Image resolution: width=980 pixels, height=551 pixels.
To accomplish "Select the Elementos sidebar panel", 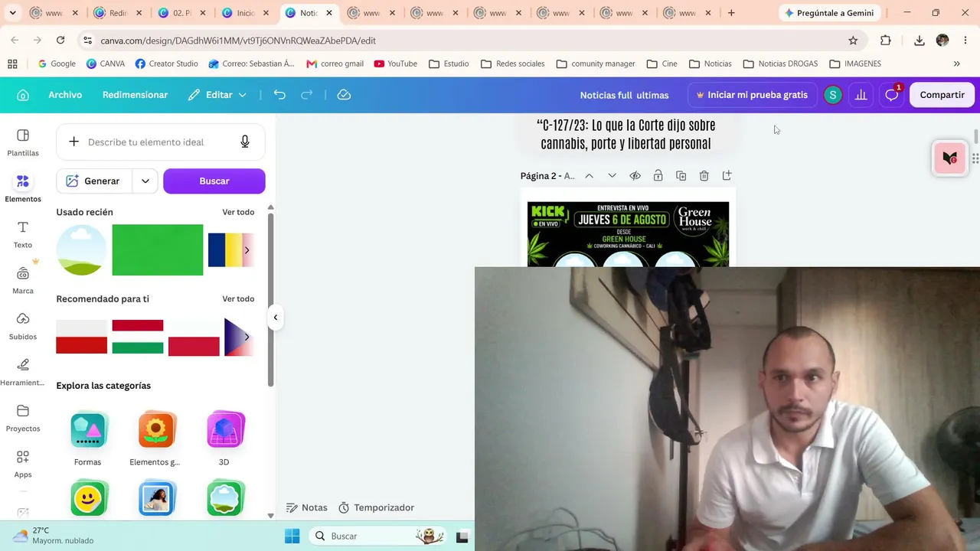I will tap(23, 188).
